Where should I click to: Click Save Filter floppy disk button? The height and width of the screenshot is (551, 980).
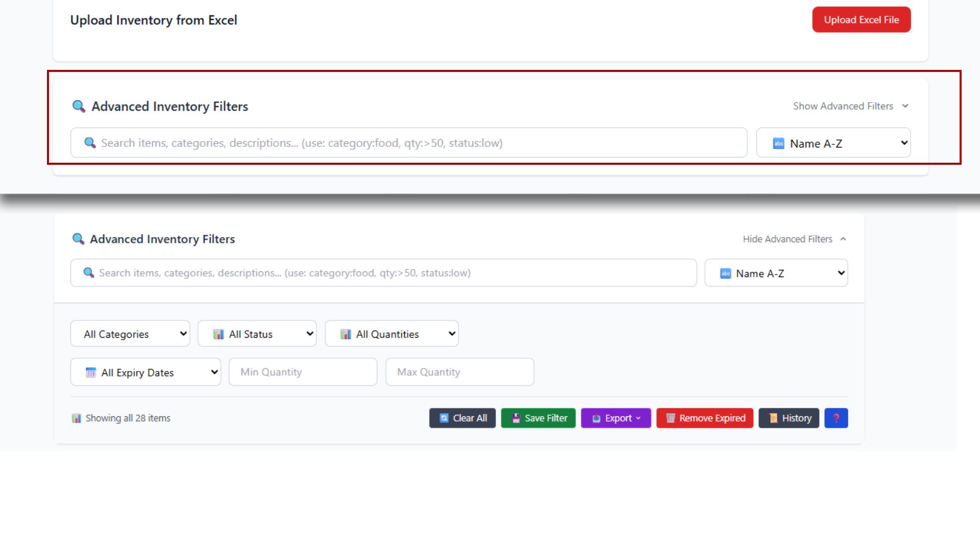(538, 418)
